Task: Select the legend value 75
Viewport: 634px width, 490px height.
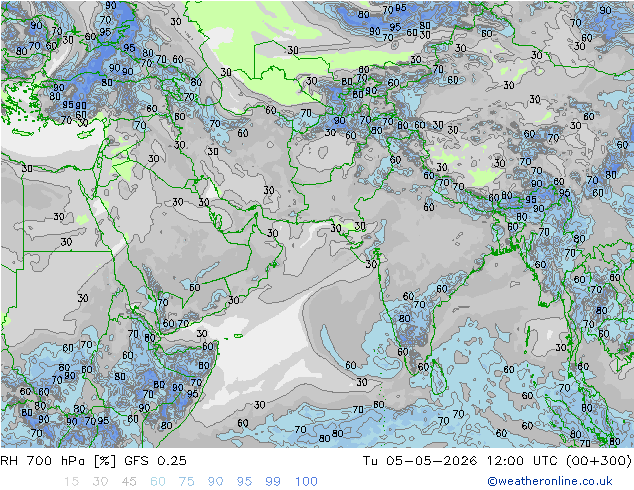Action: pos(186,482)
